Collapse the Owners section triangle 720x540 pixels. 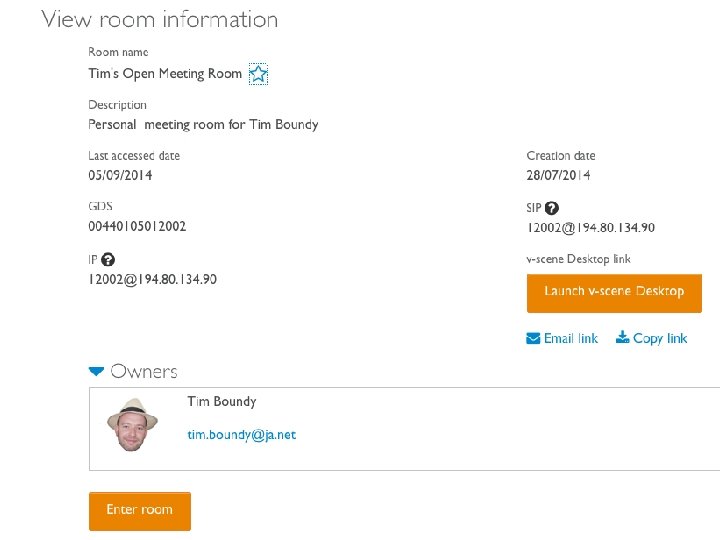tap(96, 372)
